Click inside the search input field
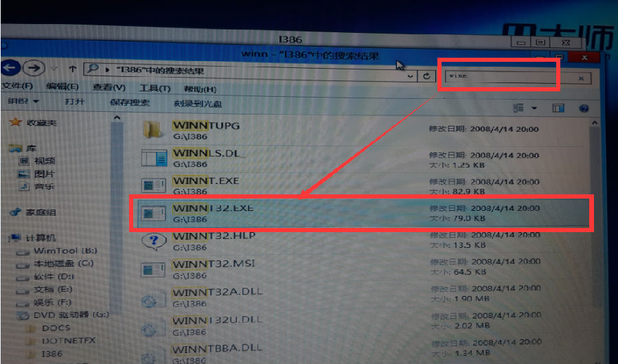 tap(508, 77)
